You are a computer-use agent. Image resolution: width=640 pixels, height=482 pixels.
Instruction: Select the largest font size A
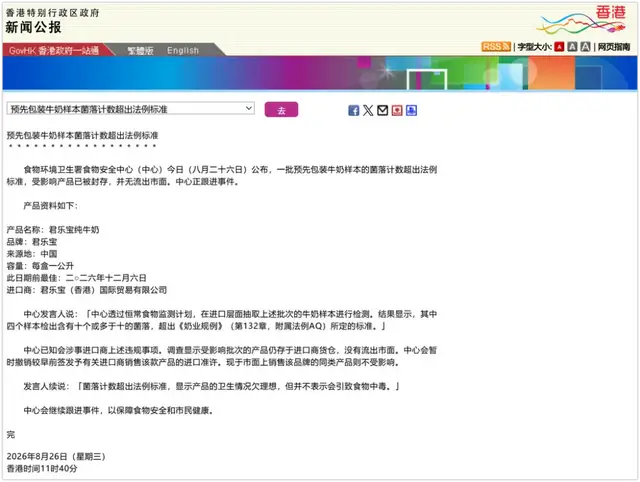click(x=585, y=47)
